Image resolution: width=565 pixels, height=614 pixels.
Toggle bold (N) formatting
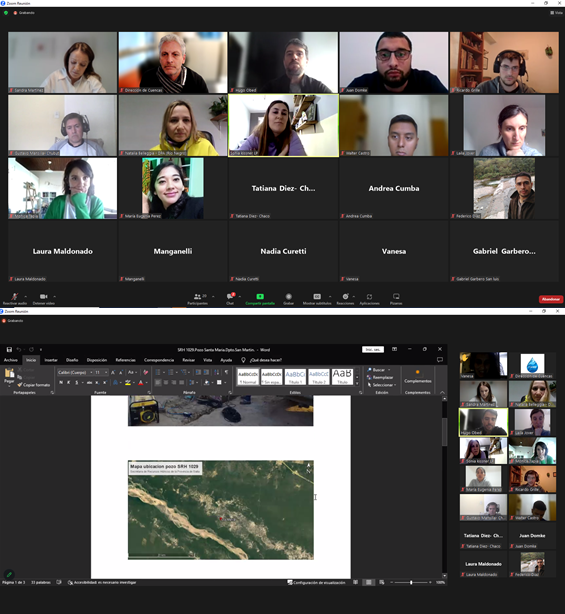pyautogui.click(x=61, y=383)
